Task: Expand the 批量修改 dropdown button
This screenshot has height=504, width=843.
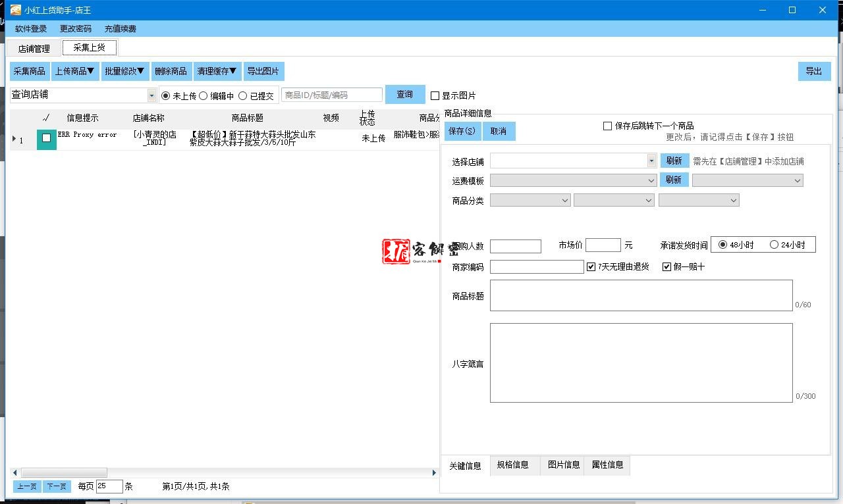Action: 125,71
